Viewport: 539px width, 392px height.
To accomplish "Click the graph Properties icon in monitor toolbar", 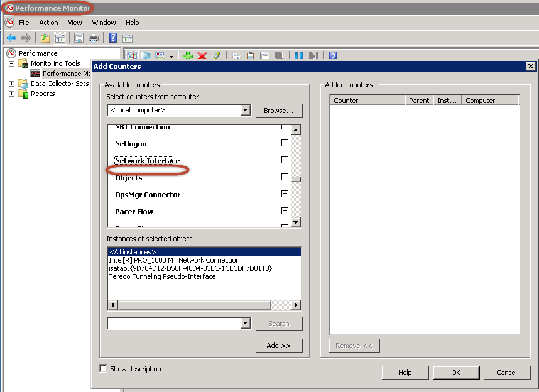I will 264,55.
